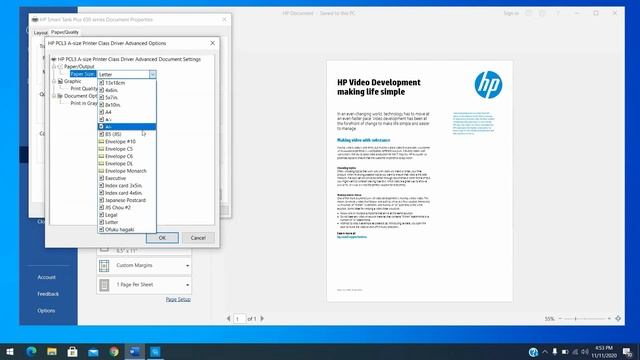Click the taskbar clock and date
Image resolution: width=640 pixels, height=360 pixels.
coord(604,352)
